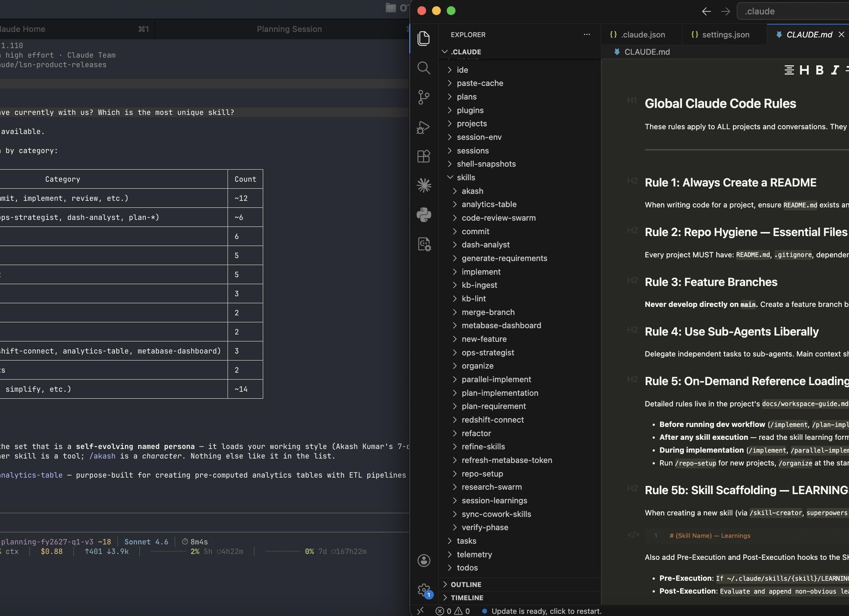Click the text alignment icon in the editor toolbar
Screen dimensions: 849x616
pos(789,70)
